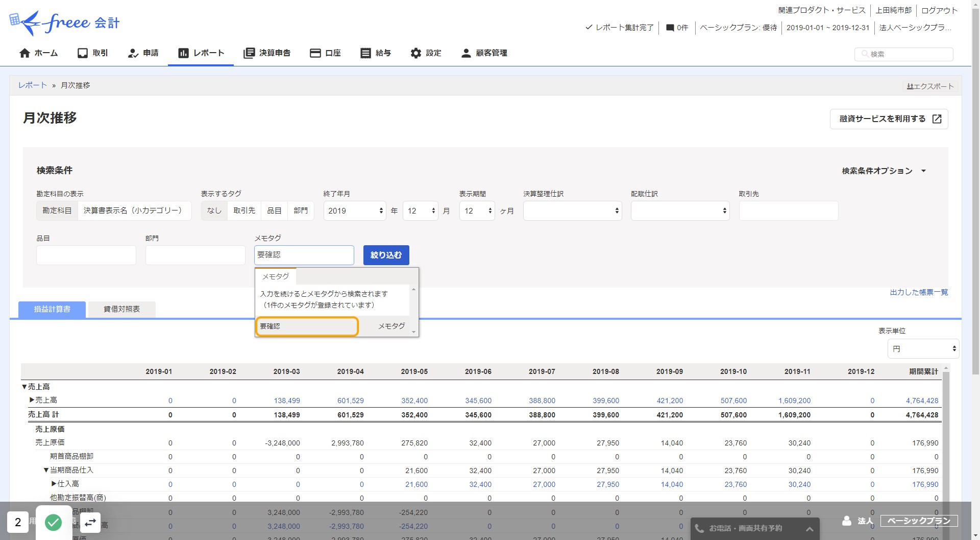Click the 給与 payroll list icon

(365, 53)
